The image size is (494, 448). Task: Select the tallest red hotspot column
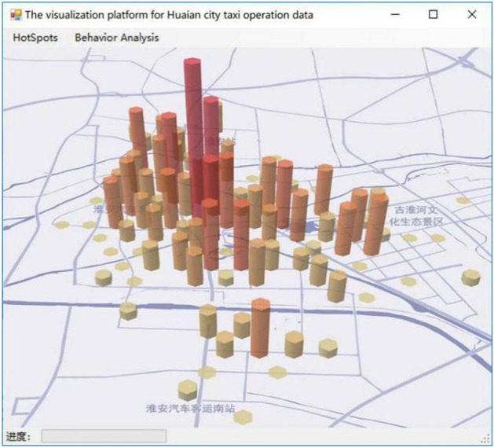tap(192, 118)
